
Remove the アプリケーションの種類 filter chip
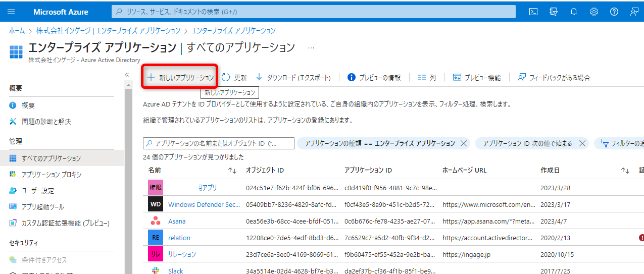464,143
